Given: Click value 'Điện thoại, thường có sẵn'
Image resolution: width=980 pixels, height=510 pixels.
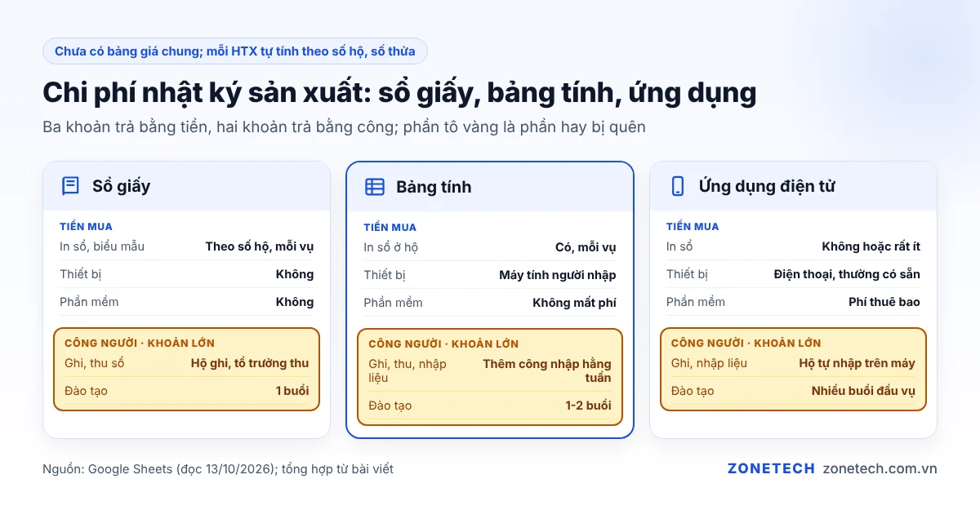Looking at the screenshot, I should pyautogui.click(x=847, y=274).
